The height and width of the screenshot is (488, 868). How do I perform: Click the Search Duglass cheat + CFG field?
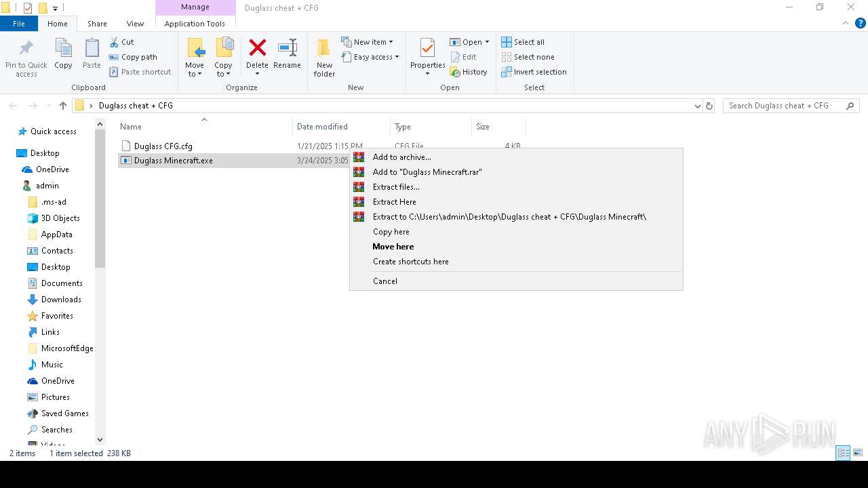click(x=791, y=106)
